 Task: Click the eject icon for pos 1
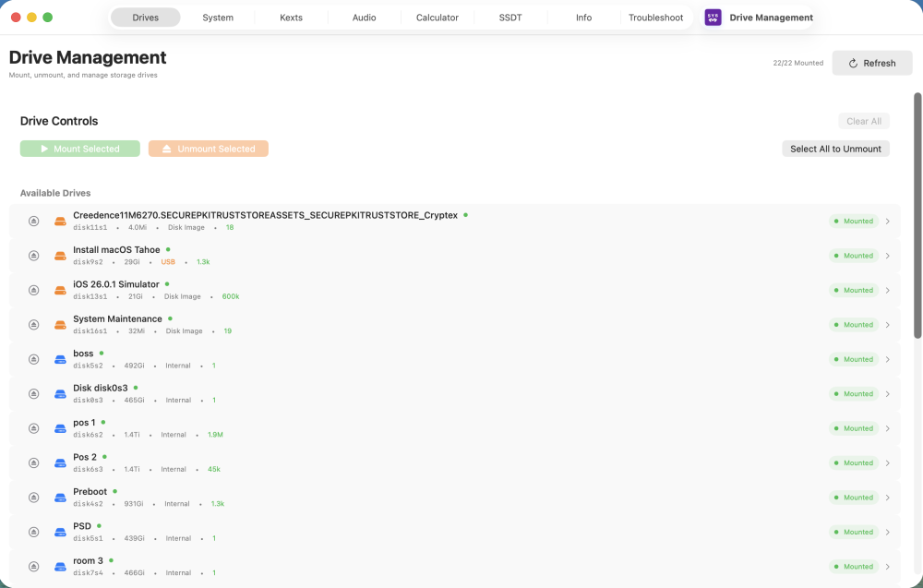[x=33, y=428]
